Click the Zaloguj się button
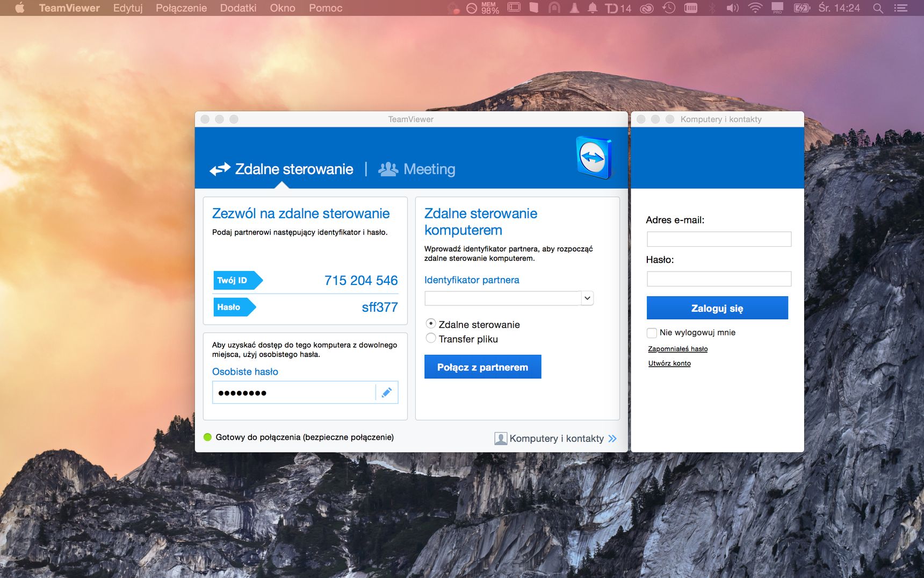This screenshot has width=924, height=578. pyautogui.click(x=717, y=308)
